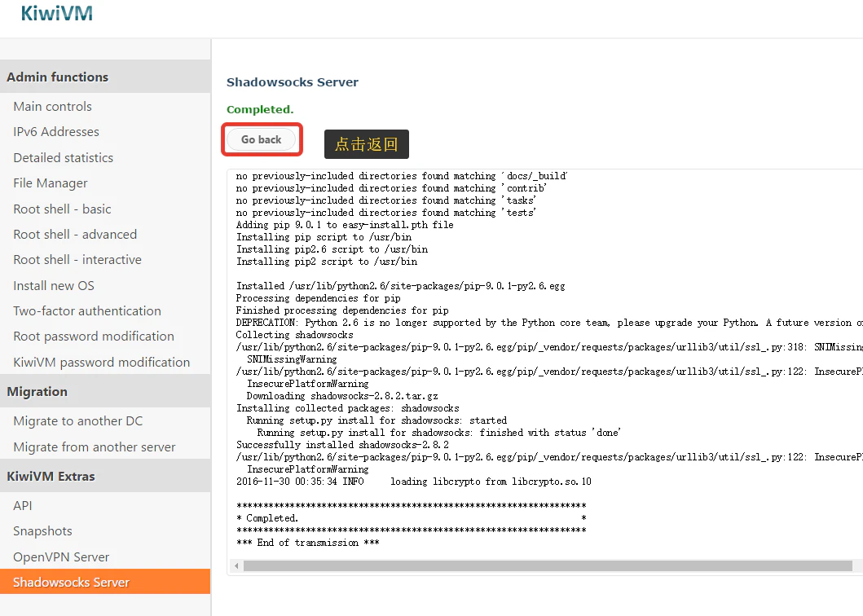The image size is (863, 616).
Task: Click log line matching 'tests'
Action: 385,213
